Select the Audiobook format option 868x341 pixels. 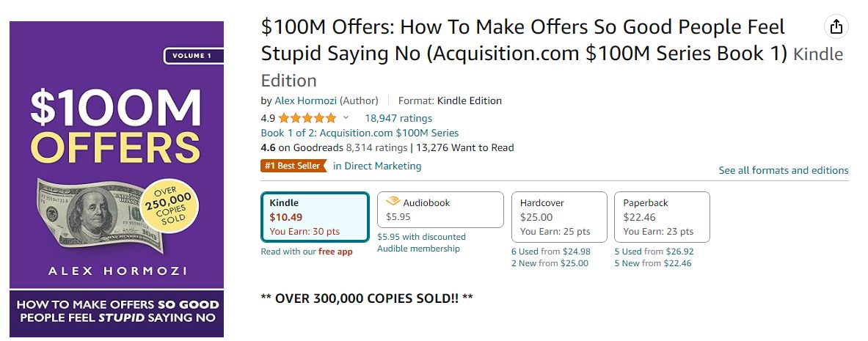tap(441, 210)
